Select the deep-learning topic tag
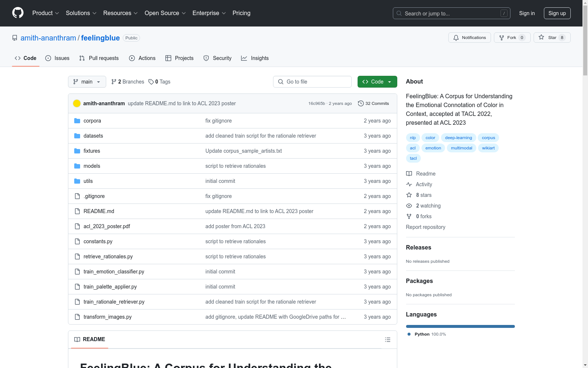The height and width of the screenshot is (368, 588). point(459,138)
